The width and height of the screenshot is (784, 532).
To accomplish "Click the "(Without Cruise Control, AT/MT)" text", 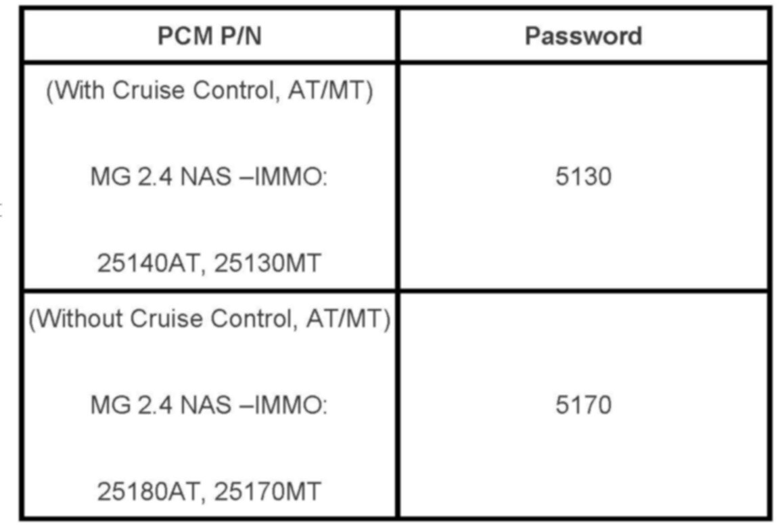I will pyautogui.click(x=209, y=320).
